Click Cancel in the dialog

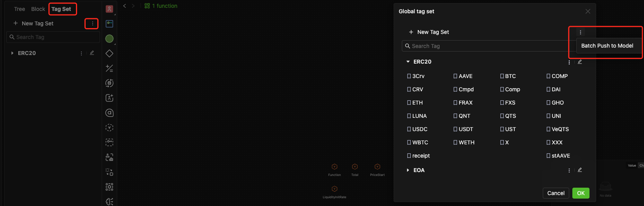pyautogui.click(x=556, y=193)
